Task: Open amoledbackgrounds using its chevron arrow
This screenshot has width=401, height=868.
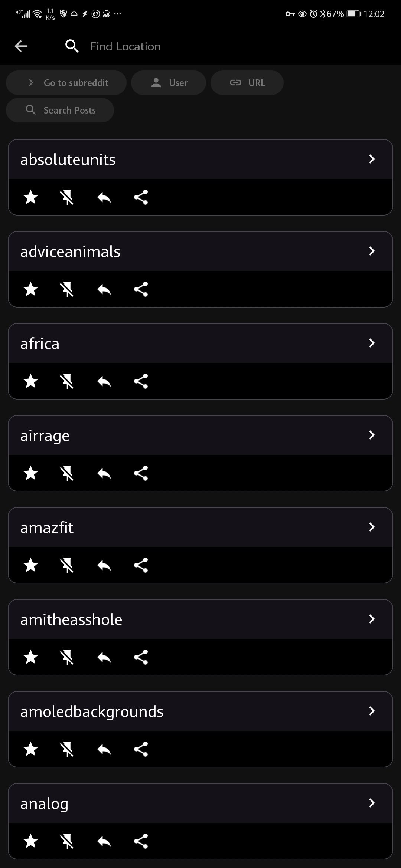Action: (372, 711)
